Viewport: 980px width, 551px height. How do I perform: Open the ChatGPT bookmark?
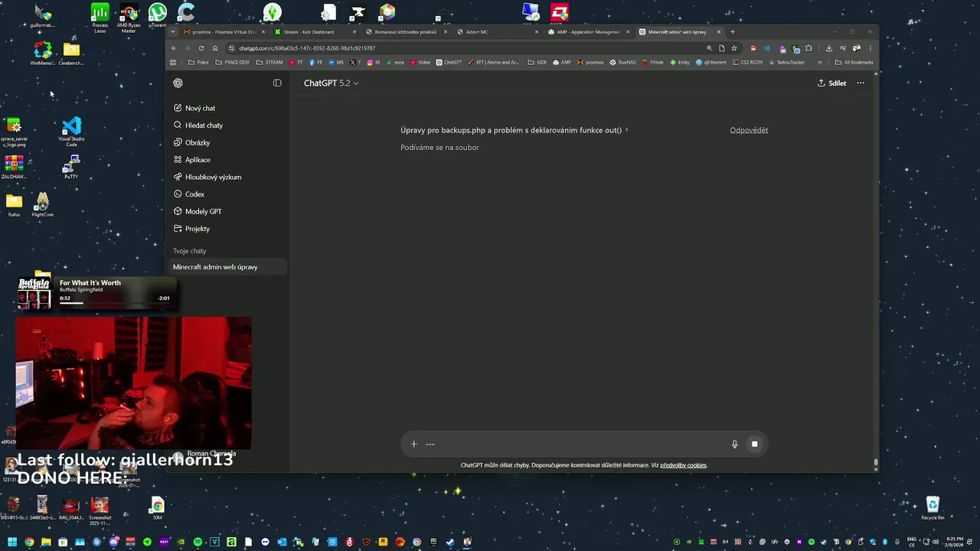449,62
